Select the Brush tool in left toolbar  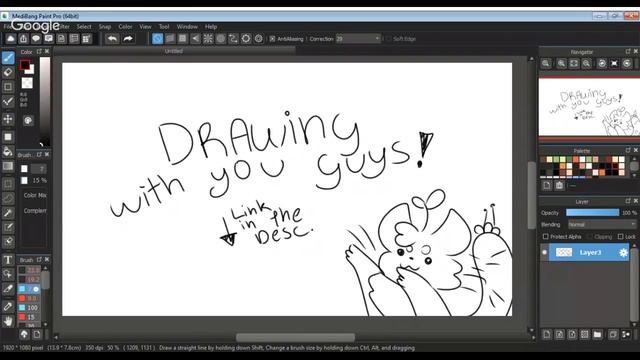click(8, 58)
